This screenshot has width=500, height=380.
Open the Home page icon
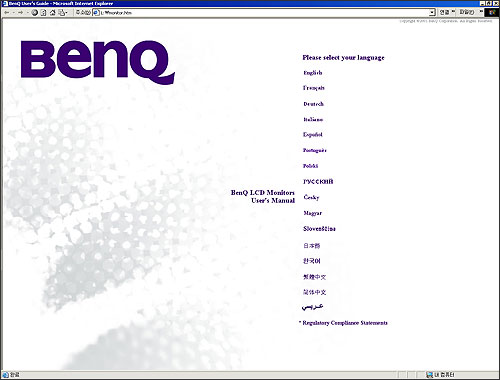point(52,13)
